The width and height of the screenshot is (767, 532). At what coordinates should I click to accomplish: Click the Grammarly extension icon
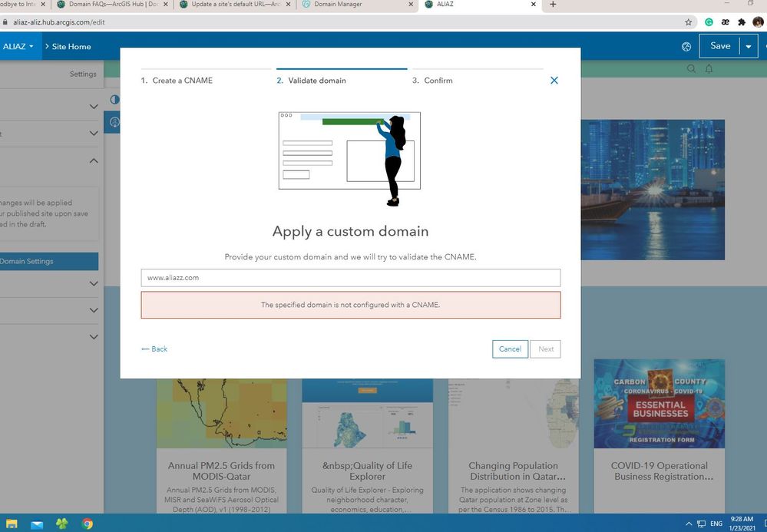(709, 22)
